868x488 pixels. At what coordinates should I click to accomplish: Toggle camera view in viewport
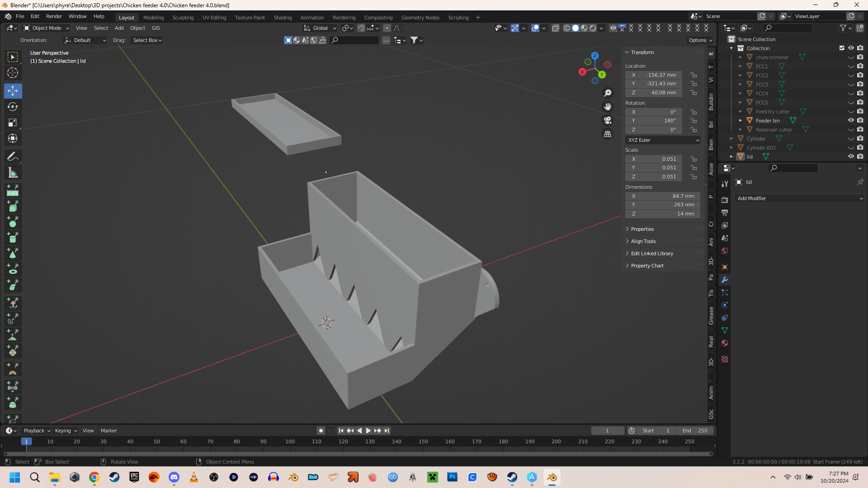(x=608, y=120)
